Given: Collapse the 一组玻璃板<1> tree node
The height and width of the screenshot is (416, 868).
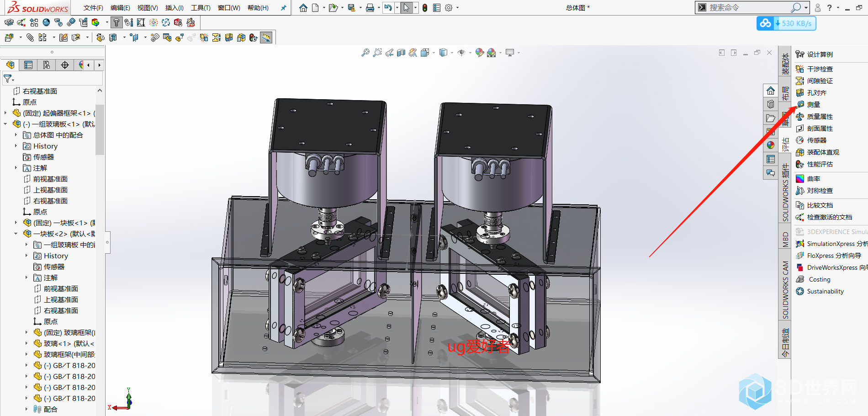Looking at the screenshot, I should tap(5, 124).
